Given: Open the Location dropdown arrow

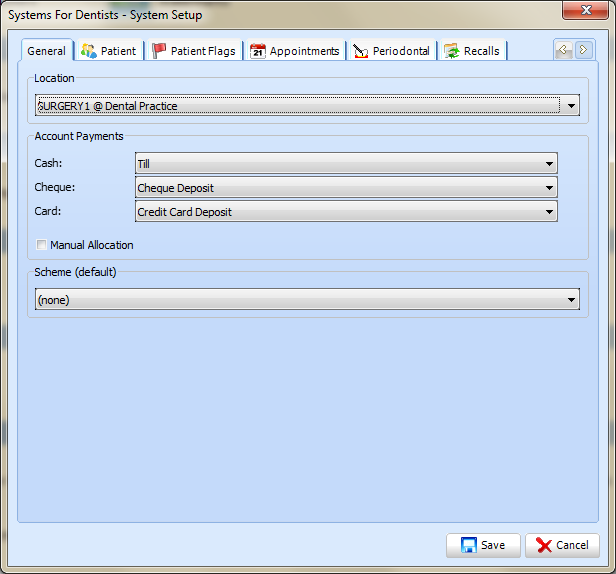Looking at the screenshot, I should (571, 106).
